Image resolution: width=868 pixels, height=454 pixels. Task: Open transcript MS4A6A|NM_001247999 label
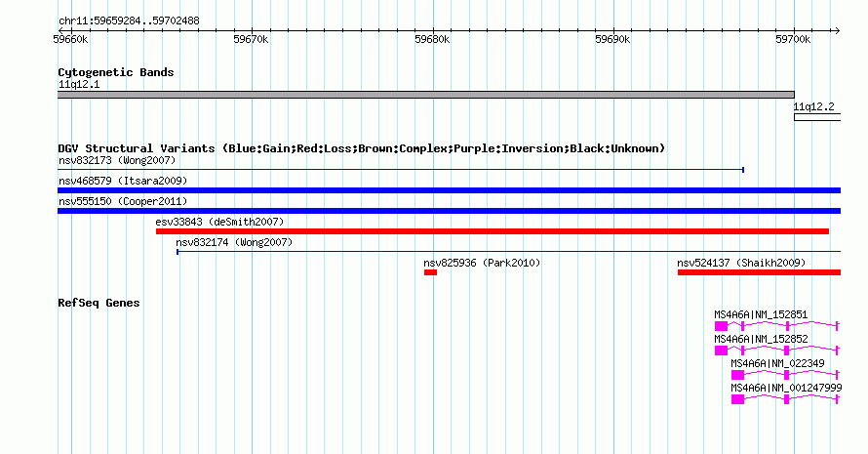(786, 388)
